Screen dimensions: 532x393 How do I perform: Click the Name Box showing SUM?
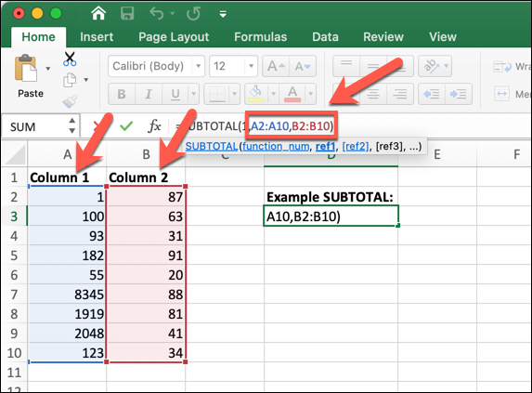(33, 127)
